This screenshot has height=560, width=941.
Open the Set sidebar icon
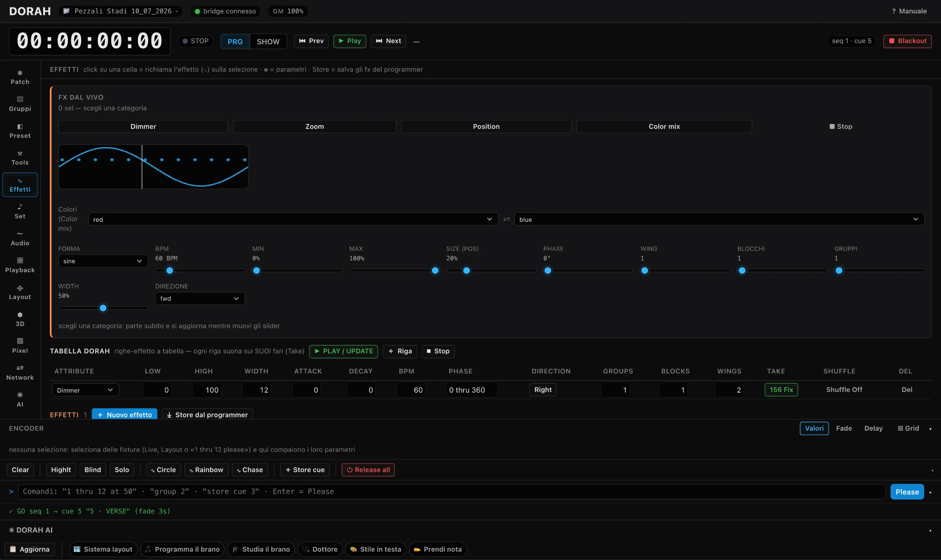(20, 212)
